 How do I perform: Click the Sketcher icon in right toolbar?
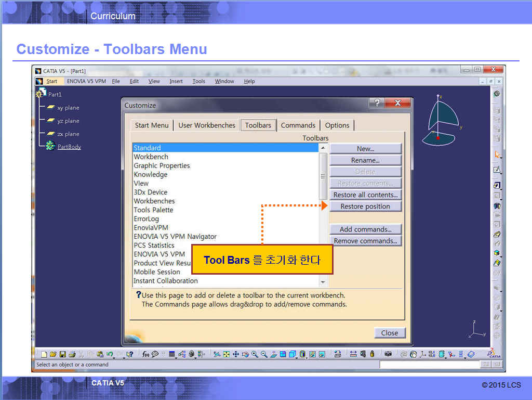[x=497, y=170]
